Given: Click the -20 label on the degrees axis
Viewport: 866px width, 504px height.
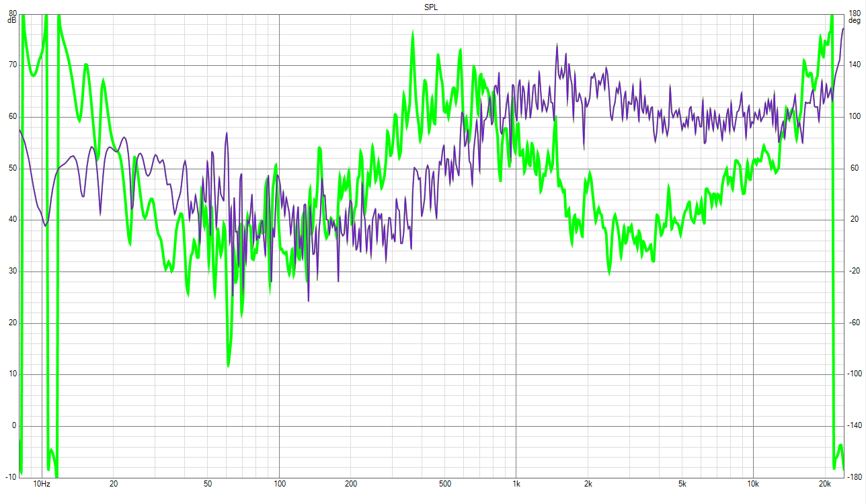Looking at the screenshot, I should click(855, 271).
